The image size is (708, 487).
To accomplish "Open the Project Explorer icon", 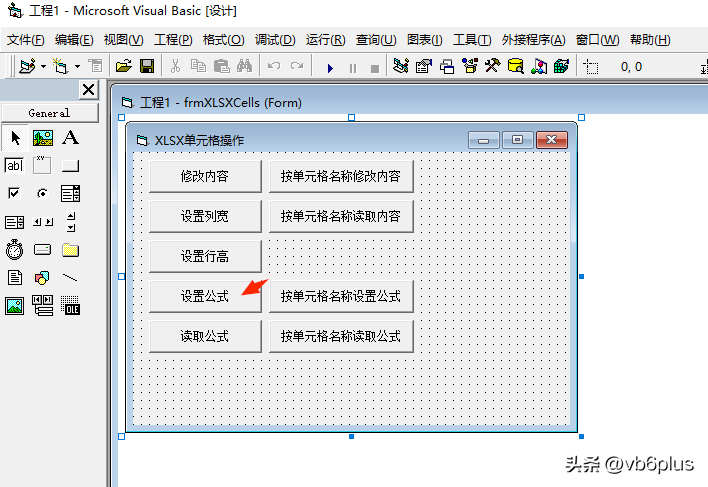I will click(401, 67).
